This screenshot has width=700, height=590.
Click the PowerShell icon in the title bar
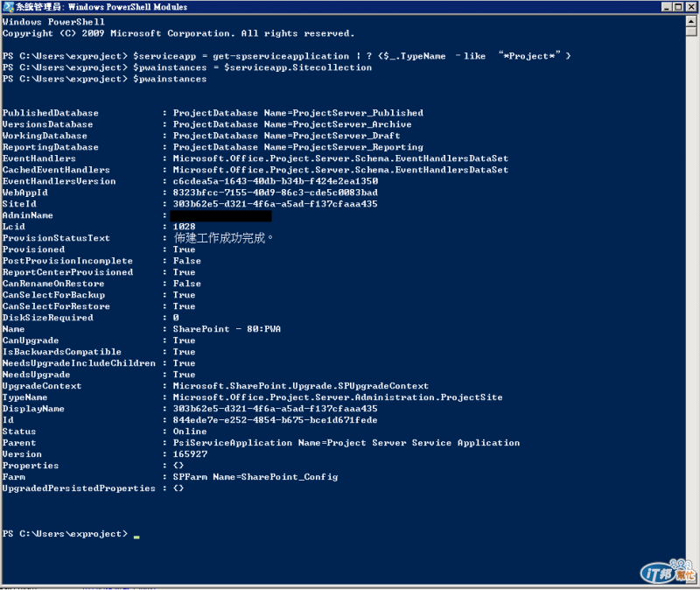click(x=8, y=7)
